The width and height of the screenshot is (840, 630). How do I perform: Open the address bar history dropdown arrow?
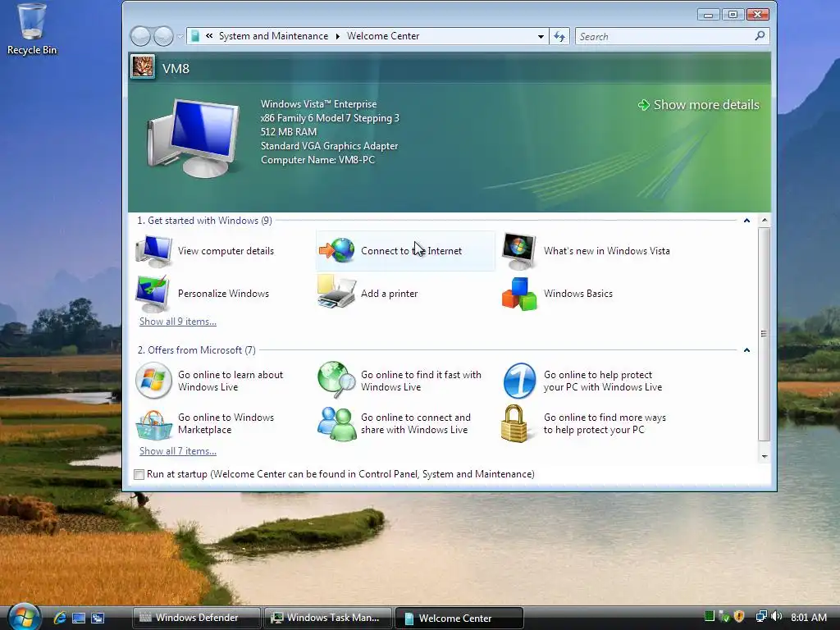tap(541, 36)
